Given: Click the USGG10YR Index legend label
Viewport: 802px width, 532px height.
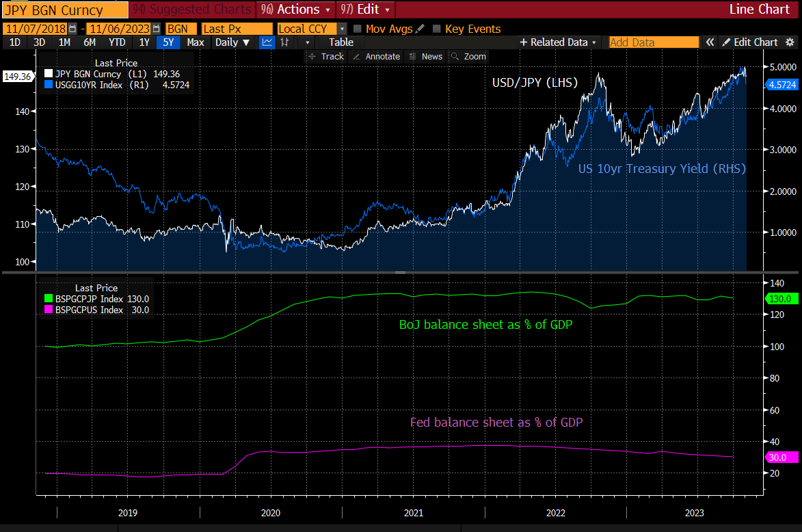Looking at the screenshot, I should tap(89, 85).
